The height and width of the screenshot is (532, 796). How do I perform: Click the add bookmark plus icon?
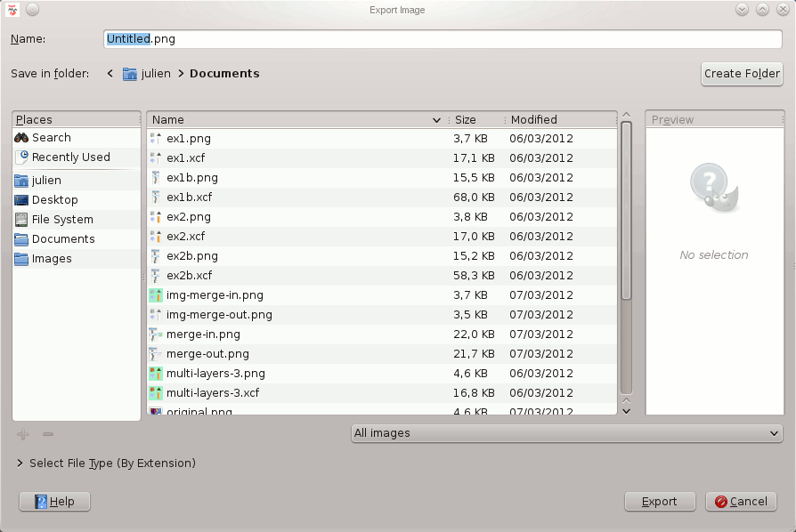[22, 434]
